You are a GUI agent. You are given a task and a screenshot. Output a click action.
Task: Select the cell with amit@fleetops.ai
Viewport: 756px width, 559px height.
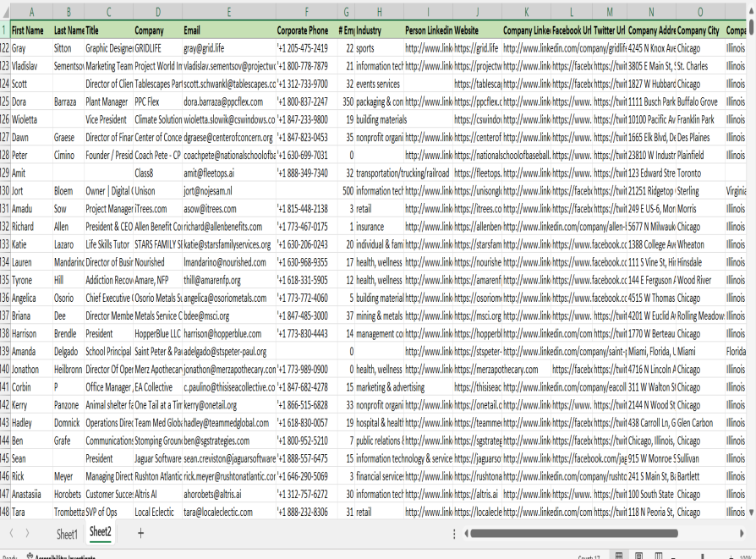pos(228,173)
